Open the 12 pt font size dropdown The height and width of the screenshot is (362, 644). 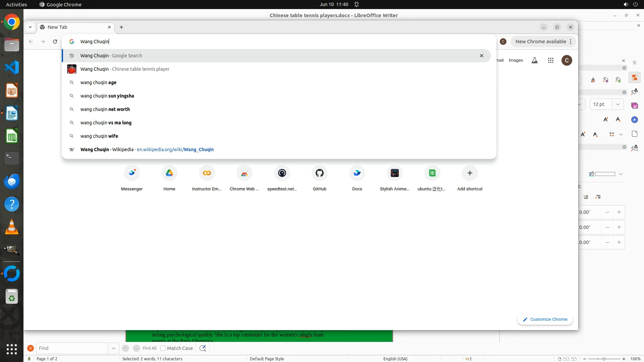[x=618, y=104]
